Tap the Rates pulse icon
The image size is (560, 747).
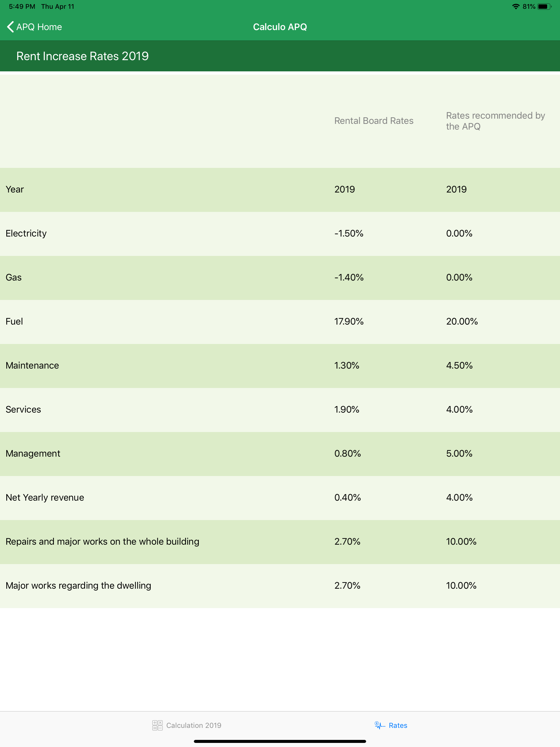point(380,725)
